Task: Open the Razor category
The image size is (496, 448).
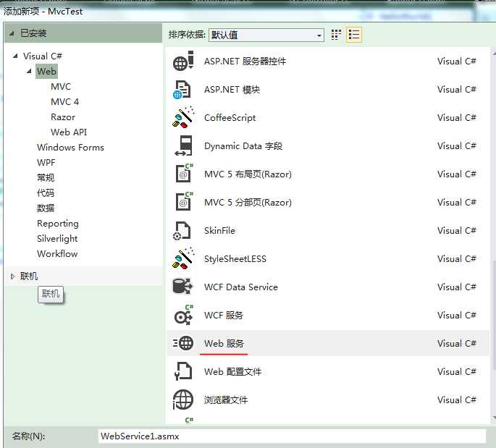Action: (x=63, y=117)
